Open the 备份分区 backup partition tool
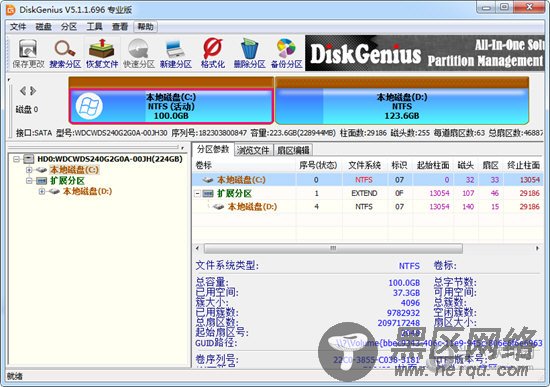 point(287,53)
